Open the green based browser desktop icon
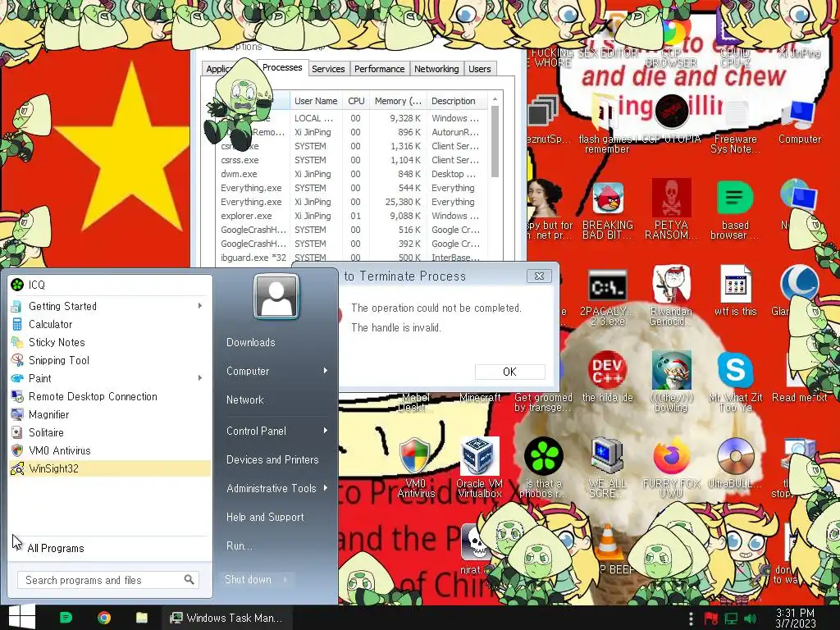Viewport: 840px width, 630px height. coord(735,211)
